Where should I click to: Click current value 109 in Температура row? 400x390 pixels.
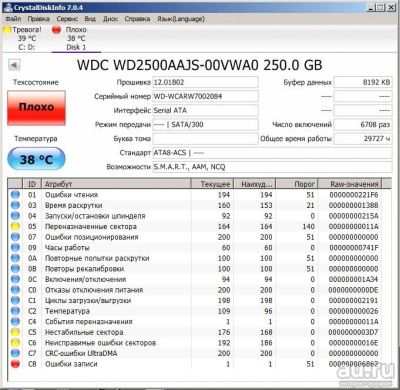(224, 311)
